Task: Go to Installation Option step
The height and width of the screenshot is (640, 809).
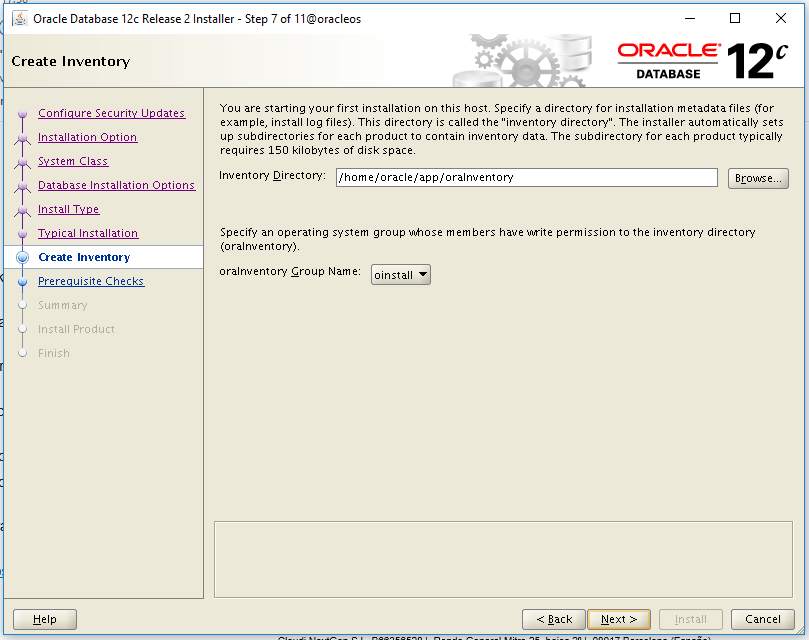Action: click(87, 137)
